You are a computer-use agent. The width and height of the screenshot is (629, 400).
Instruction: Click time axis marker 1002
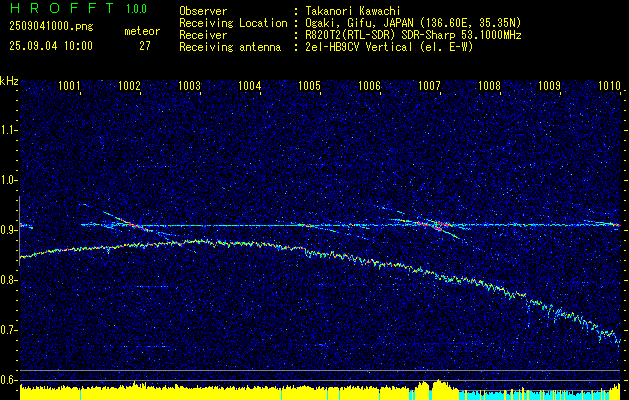tap(130, 86)
